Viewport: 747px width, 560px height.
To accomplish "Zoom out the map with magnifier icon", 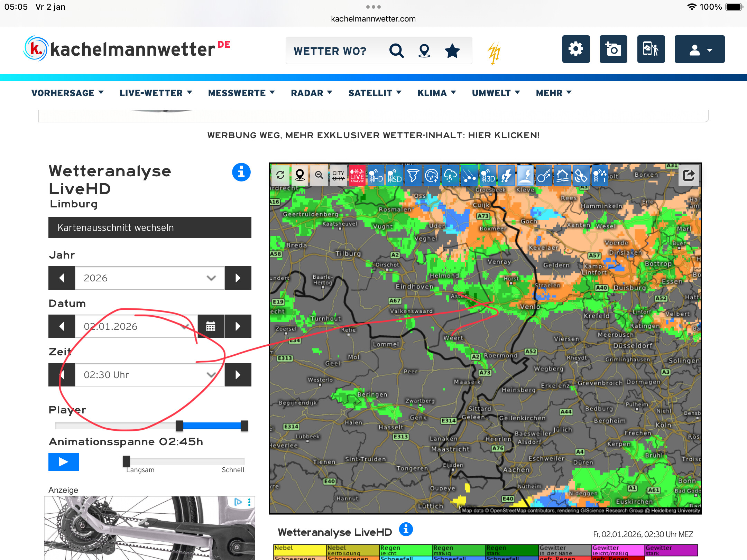I will [x=319, y=175].
